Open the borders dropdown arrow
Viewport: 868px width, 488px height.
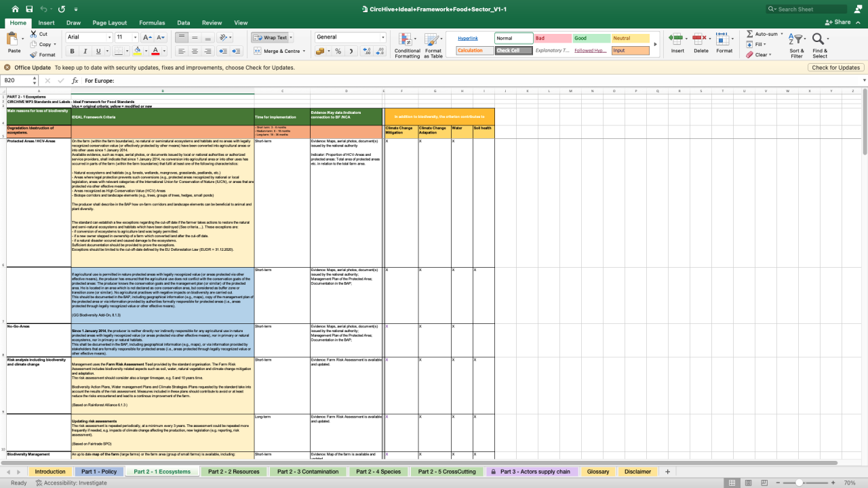pos(126,52)
